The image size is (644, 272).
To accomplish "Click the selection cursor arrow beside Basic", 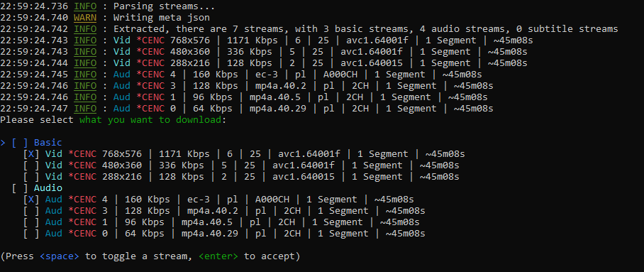I will [4, 143].
